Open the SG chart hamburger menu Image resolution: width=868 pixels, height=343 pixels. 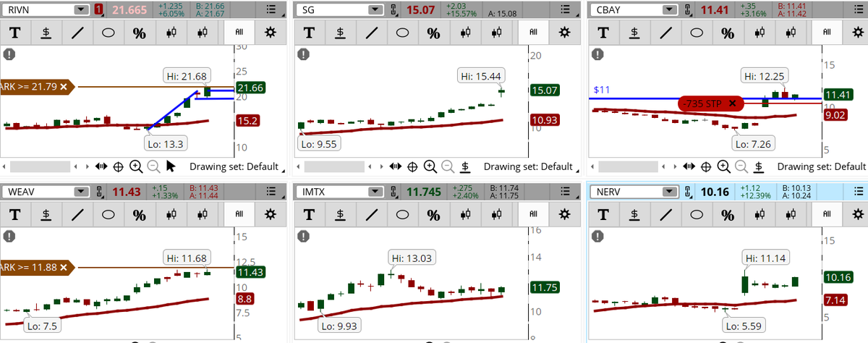click(565, 10)
